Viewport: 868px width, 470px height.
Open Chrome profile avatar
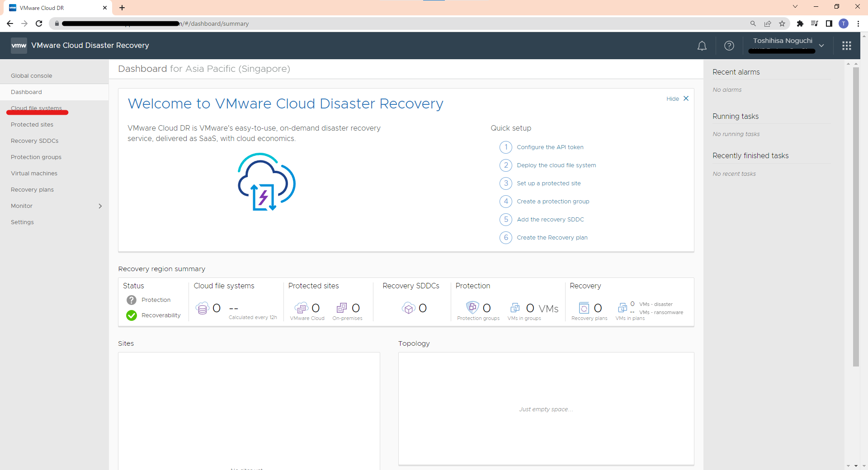click(x=844, y=23)
